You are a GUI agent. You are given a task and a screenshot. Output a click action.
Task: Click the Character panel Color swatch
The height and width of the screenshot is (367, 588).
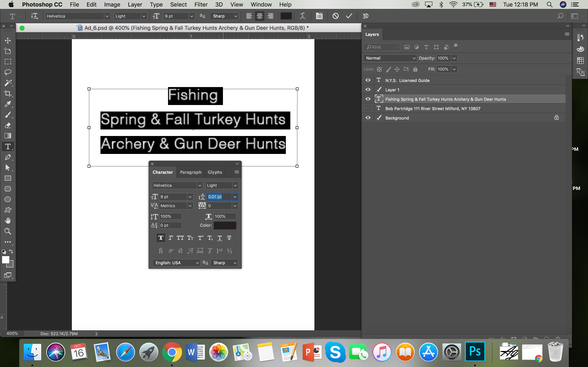point(225,225)
